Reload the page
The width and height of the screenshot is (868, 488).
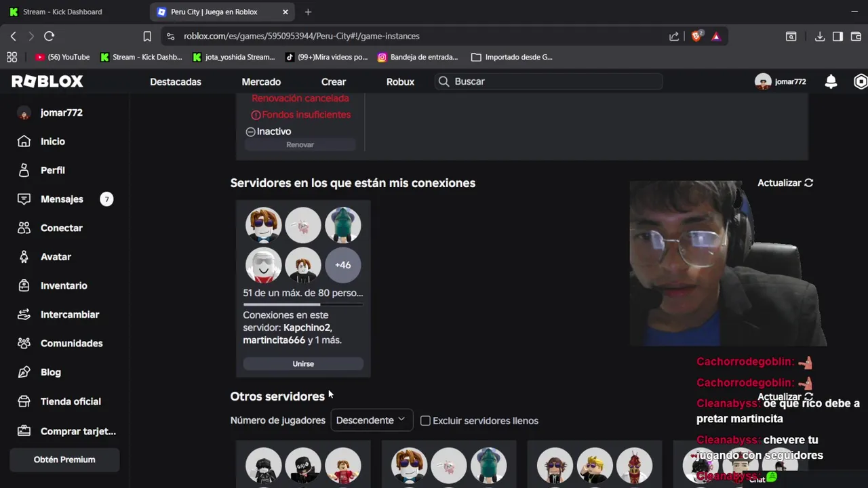49,36
